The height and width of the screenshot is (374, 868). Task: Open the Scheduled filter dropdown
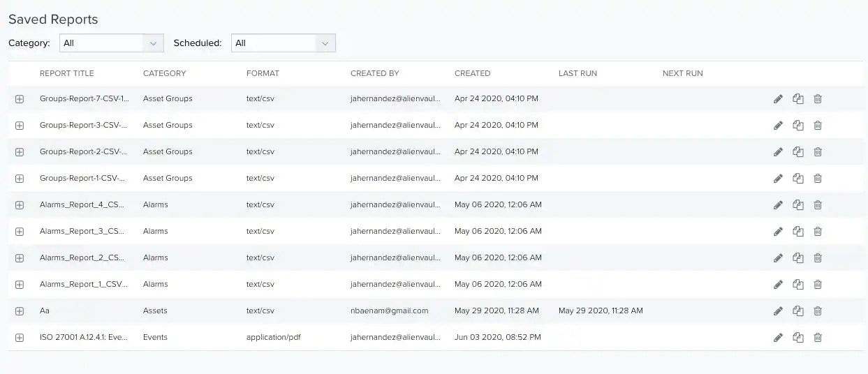tap(284, 43)
